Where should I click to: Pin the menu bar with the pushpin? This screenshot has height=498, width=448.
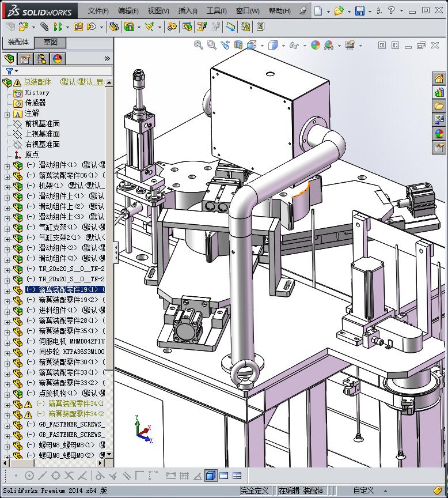[303, 11]
